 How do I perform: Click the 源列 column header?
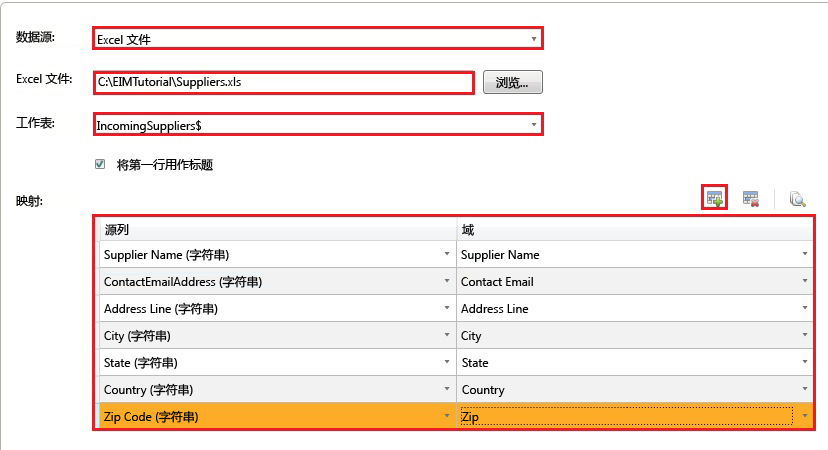click(x=276, y=229)
